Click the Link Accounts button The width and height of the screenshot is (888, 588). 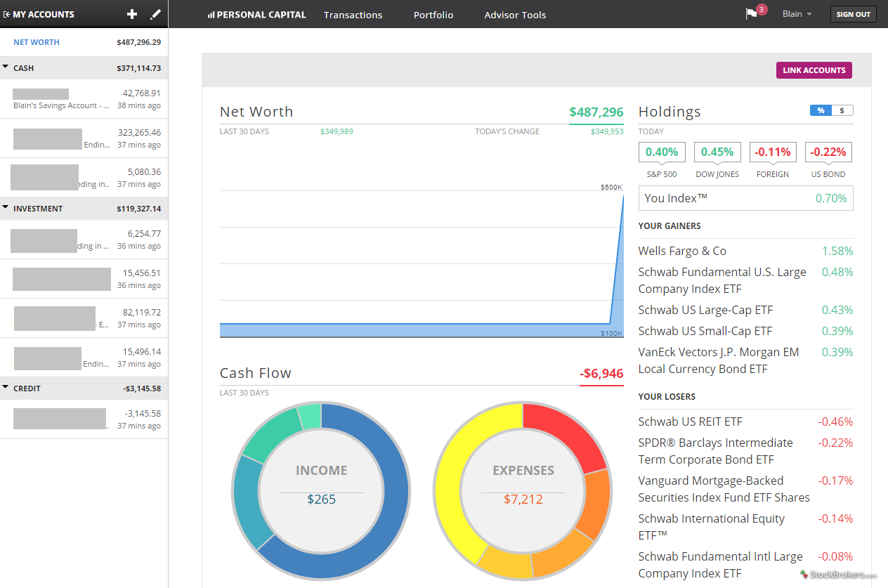coord(814,70)
